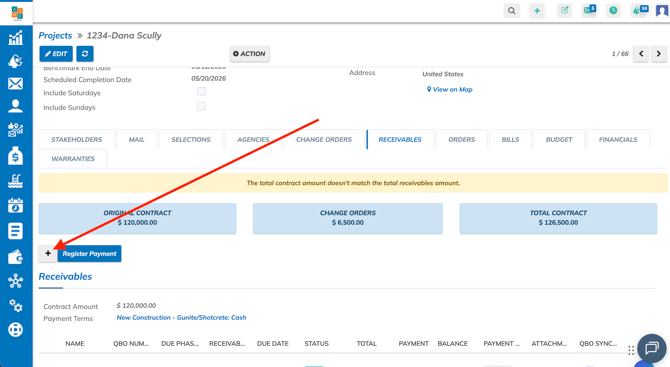Go to the next record arrow
Image resolution: width=670 pixels, height=367 pixels.
pyautogui.click(x=659, y=54)
